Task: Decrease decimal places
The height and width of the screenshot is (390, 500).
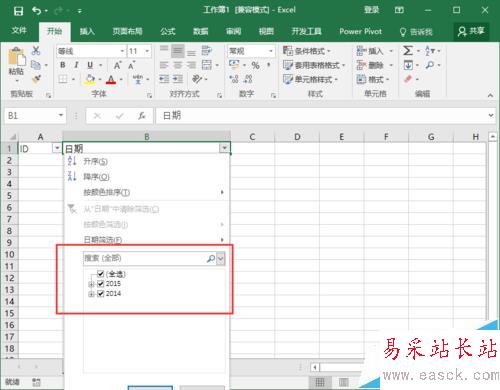Action: pyautogui.click(x=248, y=79)
